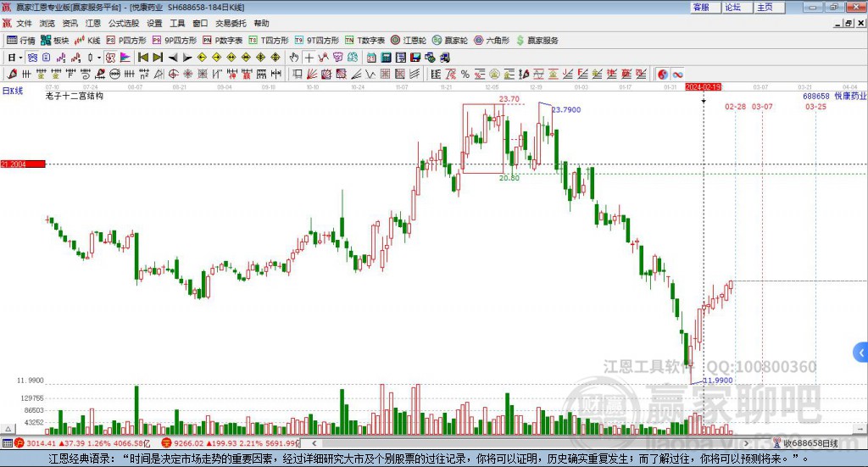Expand the candlestick style dropdown arrow
The width and height of the screenshot is (868, 467).
(99, 58)
